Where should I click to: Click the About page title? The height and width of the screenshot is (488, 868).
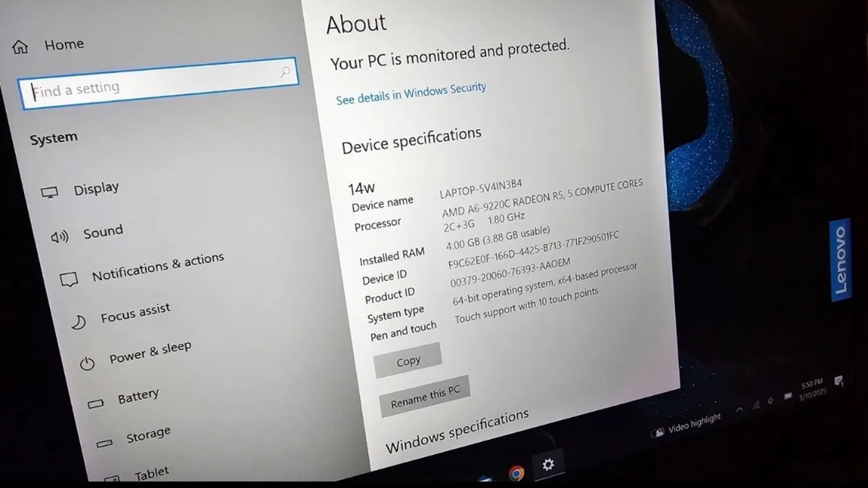(x=357, y=24)
